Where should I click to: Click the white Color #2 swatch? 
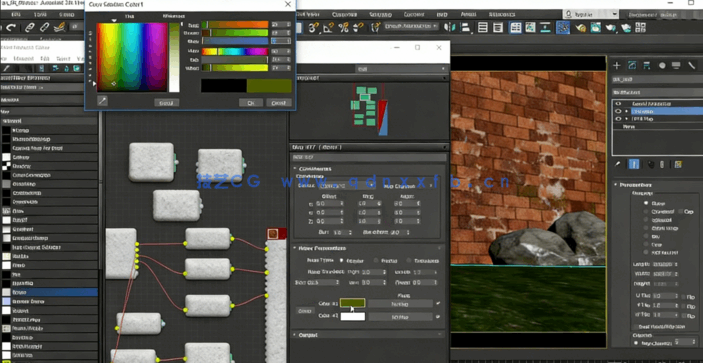352,317
